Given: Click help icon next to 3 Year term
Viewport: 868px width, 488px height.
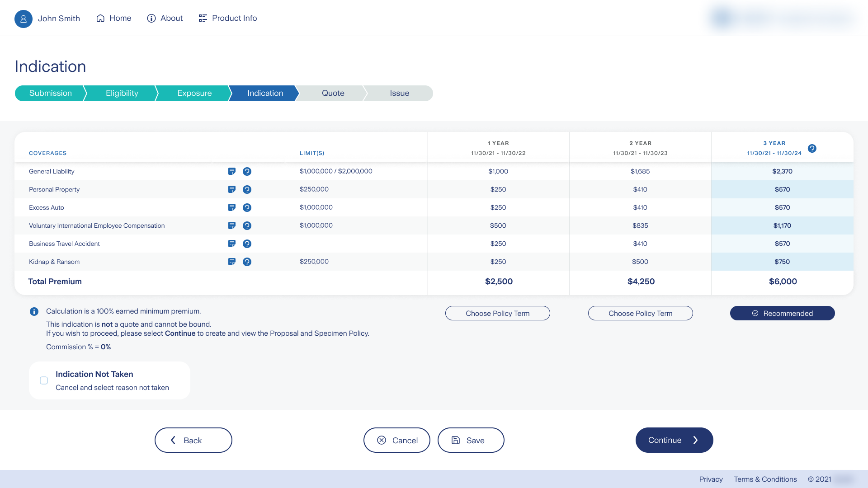Looking at the screenshot, I should coord(812,148).
